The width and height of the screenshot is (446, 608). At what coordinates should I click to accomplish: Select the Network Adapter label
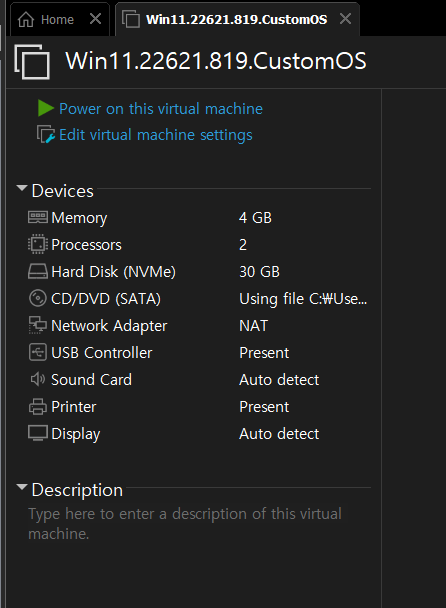tap(109, 326)
